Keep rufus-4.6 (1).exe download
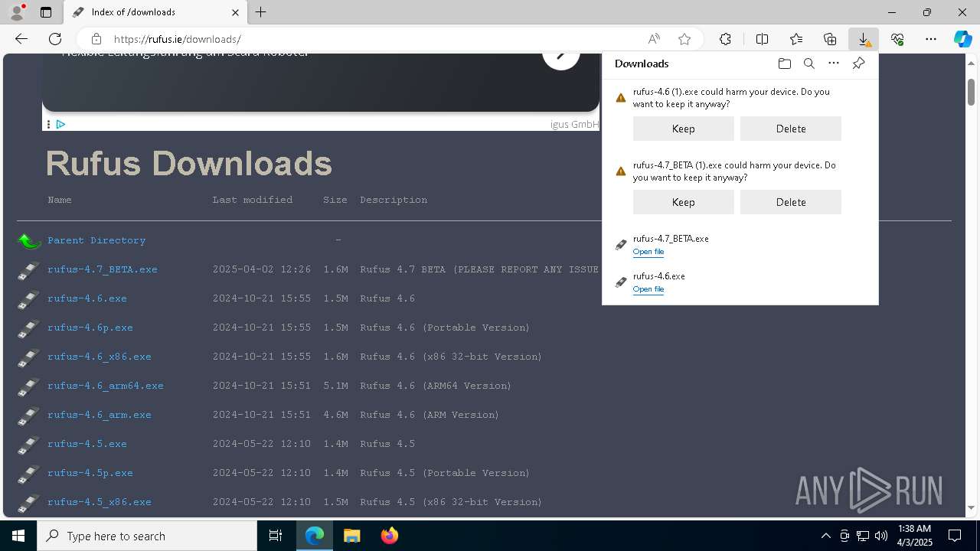The width and height of the screenshot is (980, 551). tap(683, 129)
